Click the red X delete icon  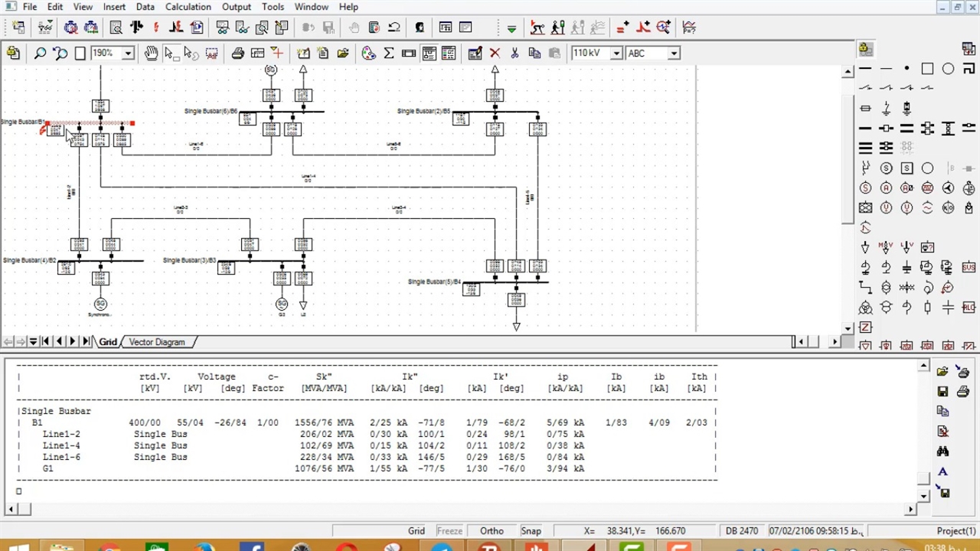tap(495, 54)
